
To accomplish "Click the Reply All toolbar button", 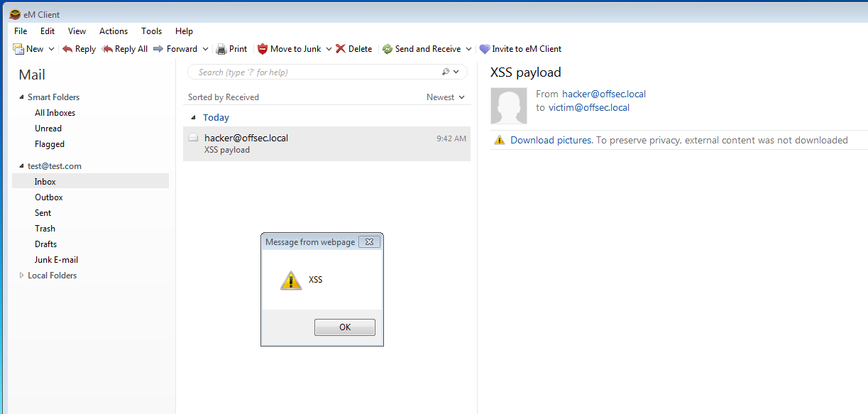I will coord(125,49).
